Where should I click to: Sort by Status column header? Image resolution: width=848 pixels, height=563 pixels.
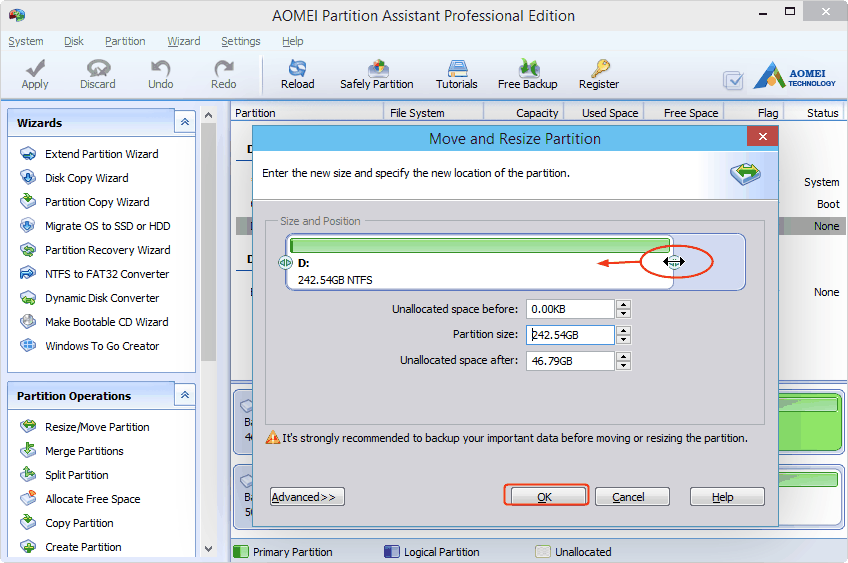click(x=814, y=112)
